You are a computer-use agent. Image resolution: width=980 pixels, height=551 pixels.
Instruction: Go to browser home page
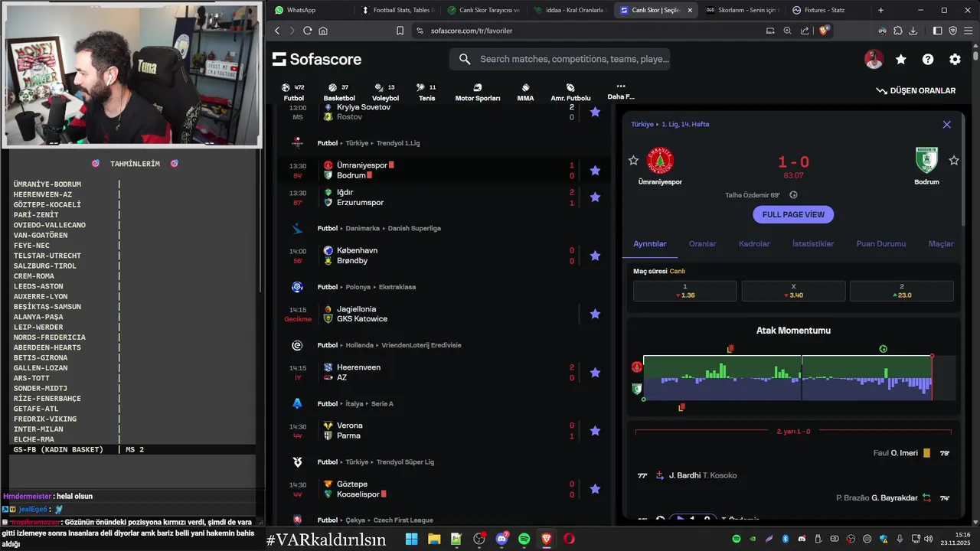323,31
